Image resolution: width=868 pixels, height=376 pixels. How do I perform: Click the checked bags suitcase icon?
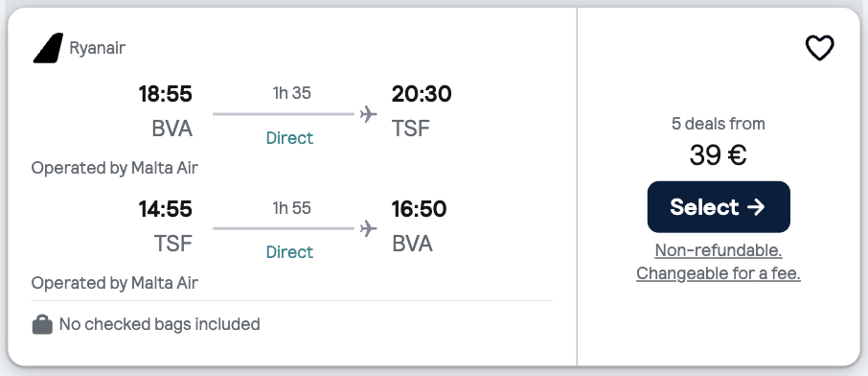click(42, 324)
